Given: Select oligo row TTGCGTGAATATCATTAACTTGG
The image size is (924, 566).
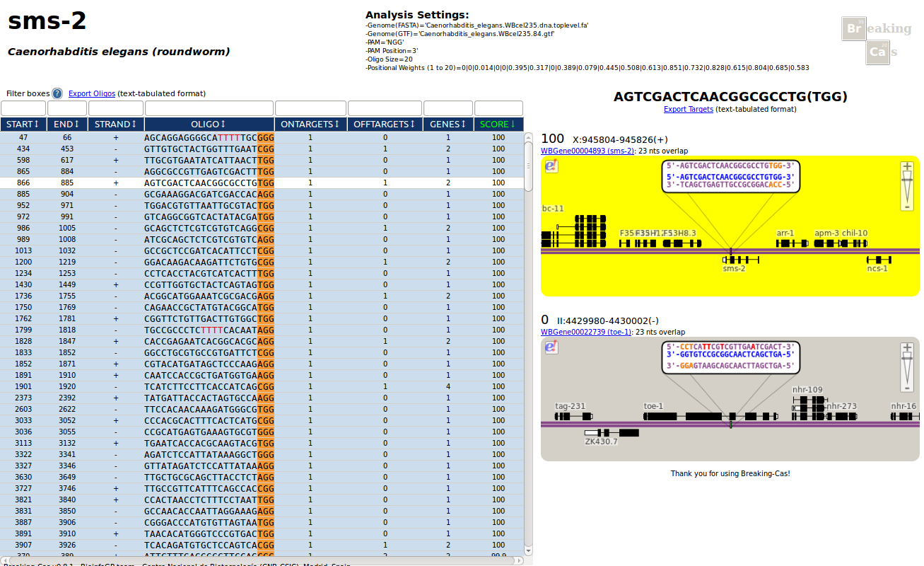Looking at the screenshot, I should tap(262, 160).
